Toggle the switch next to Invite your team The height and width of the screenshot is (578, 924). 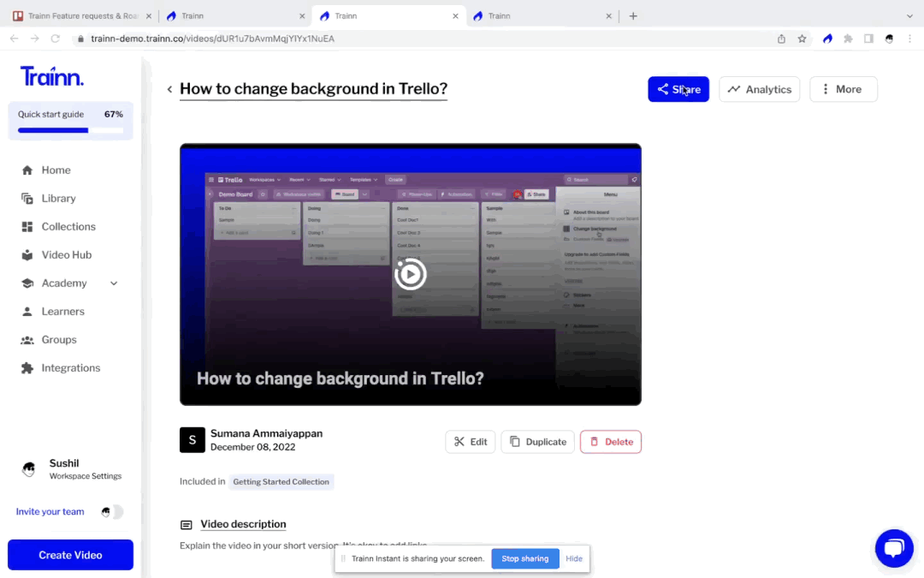[111, 512]
